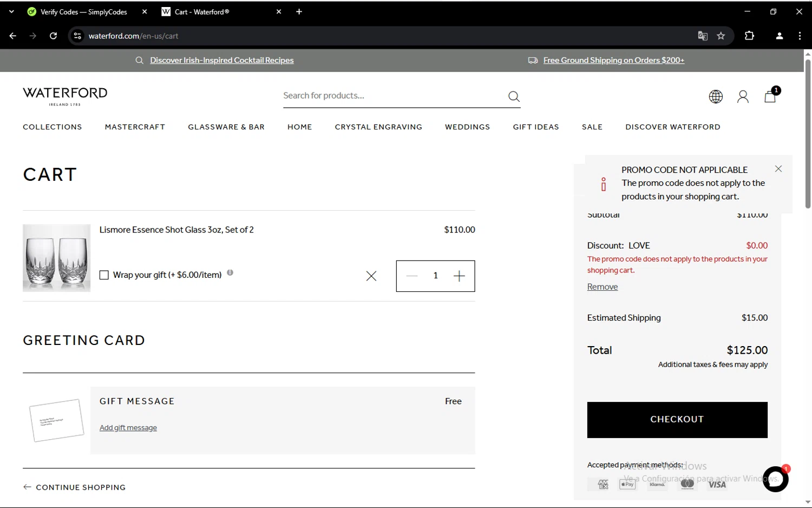
Task: Click the back arrow beside Continue Shopping
Action: click(27, 487)
